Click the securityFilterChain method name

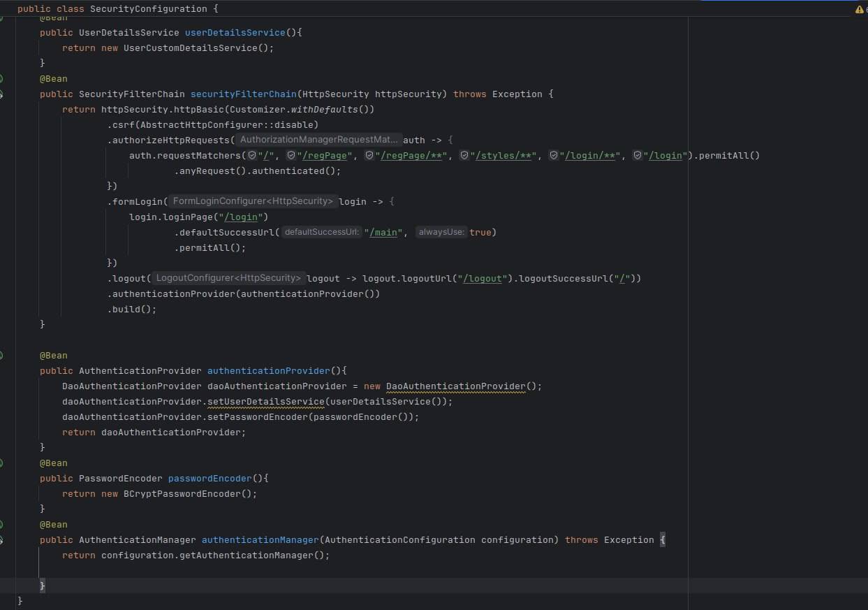244,94
